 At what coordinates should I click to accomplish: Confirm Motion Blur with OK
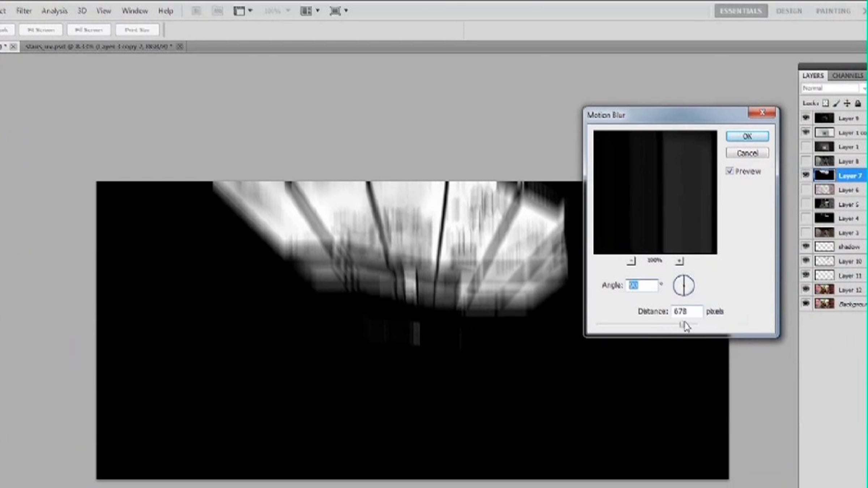point(747,136)
